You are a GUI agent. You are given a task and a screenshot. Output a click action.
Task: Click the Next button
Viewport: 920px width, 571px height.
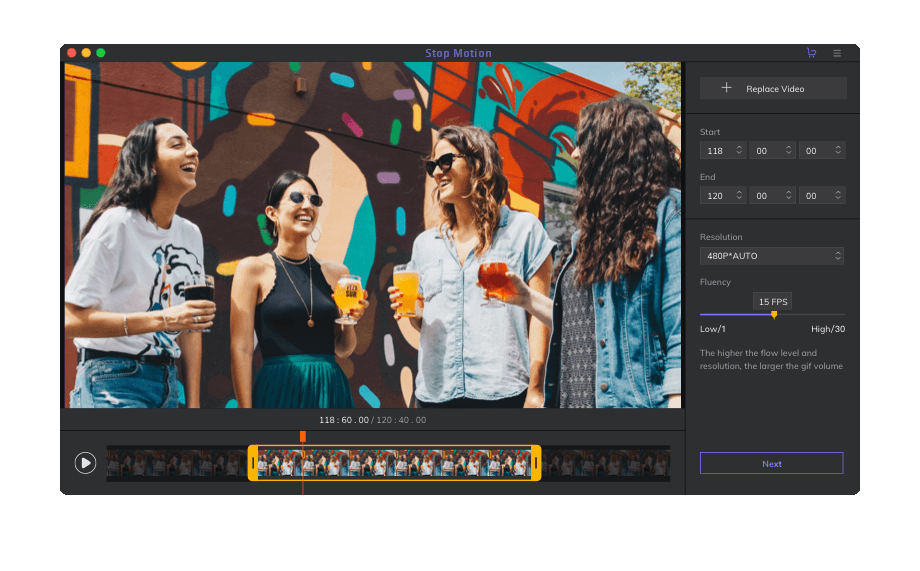[771, 463]
